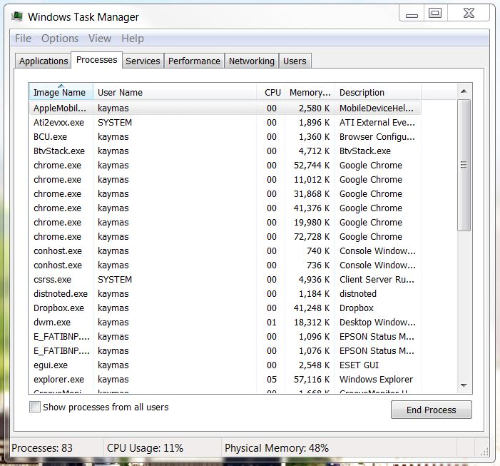
Task: Minimize the Windows Task Manager window
Action: [412, 14]
